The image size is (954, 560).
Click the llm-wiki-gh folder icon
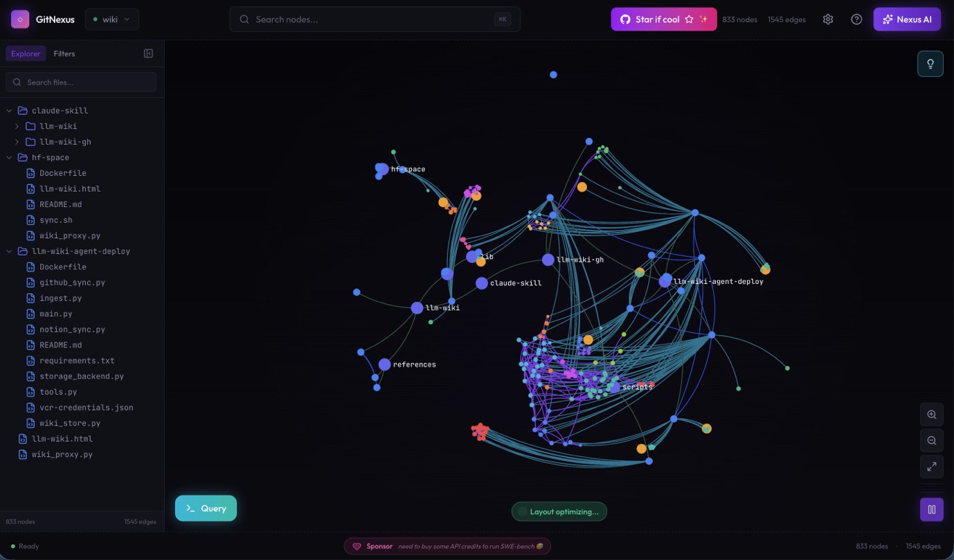point(30,142)
